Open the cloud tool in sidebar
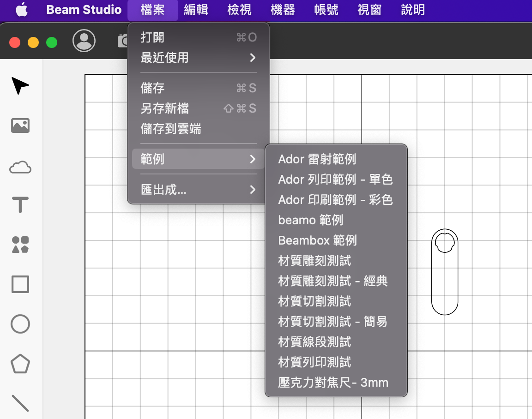The width and height of the screenshot is (532, 419). pyautogui.click(x=20, y=167)
